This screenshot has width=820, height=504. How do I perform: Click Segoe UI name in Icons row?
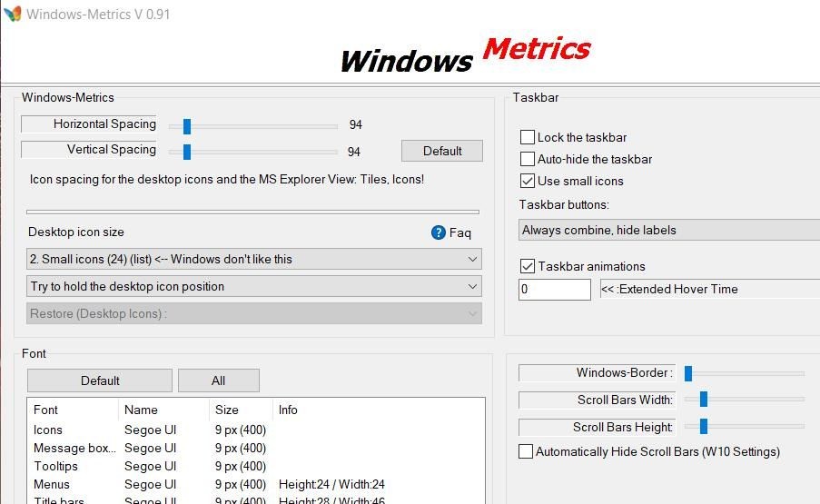[x=150, y=430]
